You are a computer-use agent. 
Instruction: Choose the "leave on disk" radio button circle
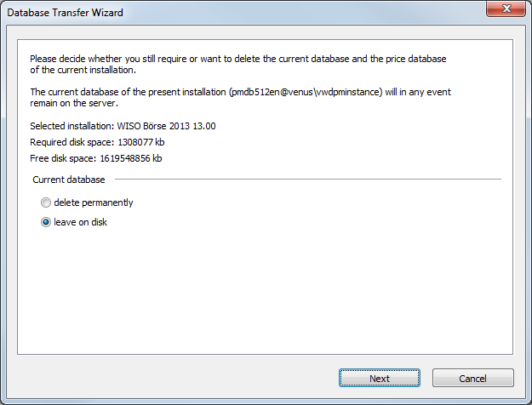pos(45,223)
